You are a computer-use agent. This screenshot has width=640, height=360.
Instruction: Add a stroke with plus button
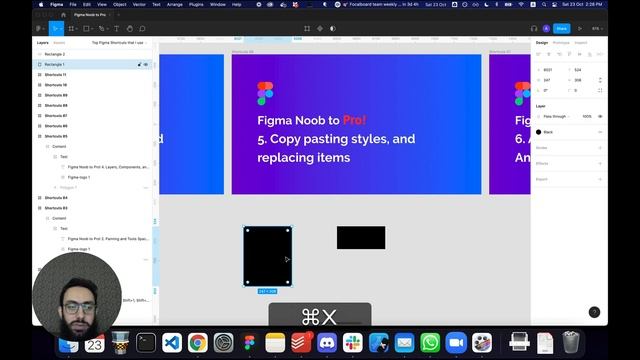(x=600, y=148)
